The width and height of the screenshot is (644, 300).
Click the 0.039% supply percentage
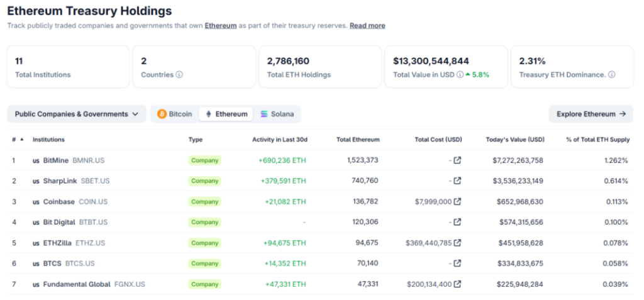[x=616, y=284]
